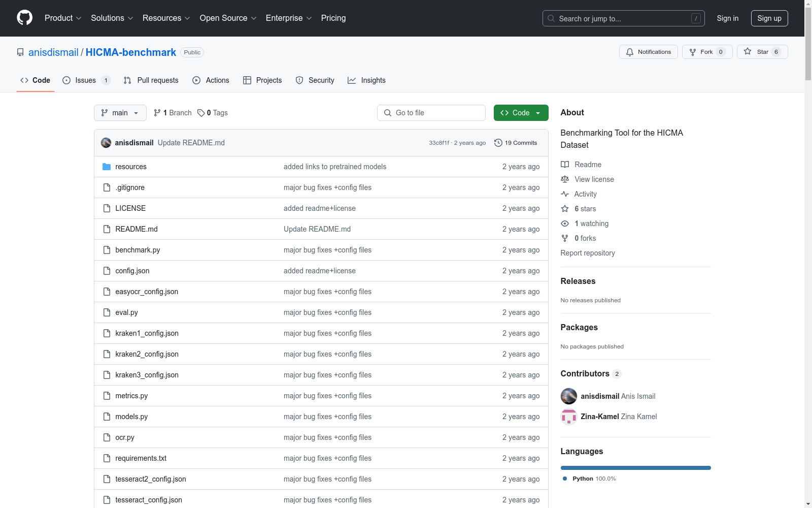
Task: Click the fork icon beside 0 forks
Action: 565,238
